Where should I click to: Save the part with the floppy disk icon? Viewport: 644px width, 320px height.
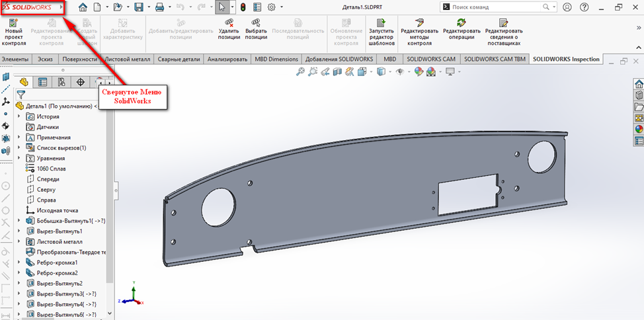click(x=139, y=7)
